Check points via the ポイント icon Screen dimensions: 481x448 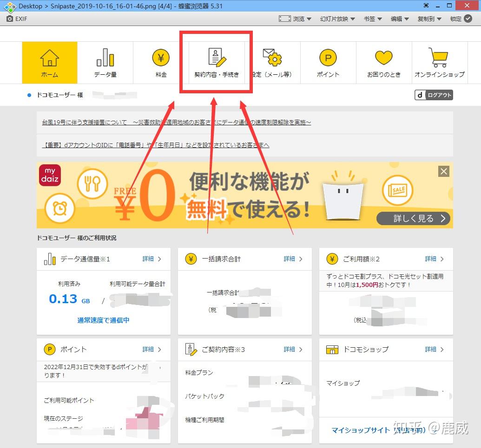click(x=328, y=62)
